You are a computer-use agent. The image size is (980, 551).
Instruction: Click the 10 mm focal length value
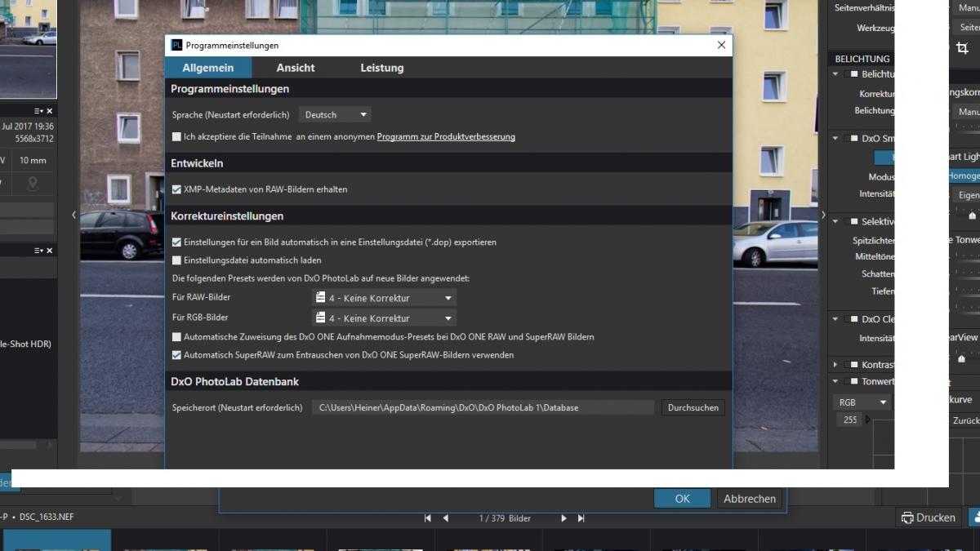33,160
